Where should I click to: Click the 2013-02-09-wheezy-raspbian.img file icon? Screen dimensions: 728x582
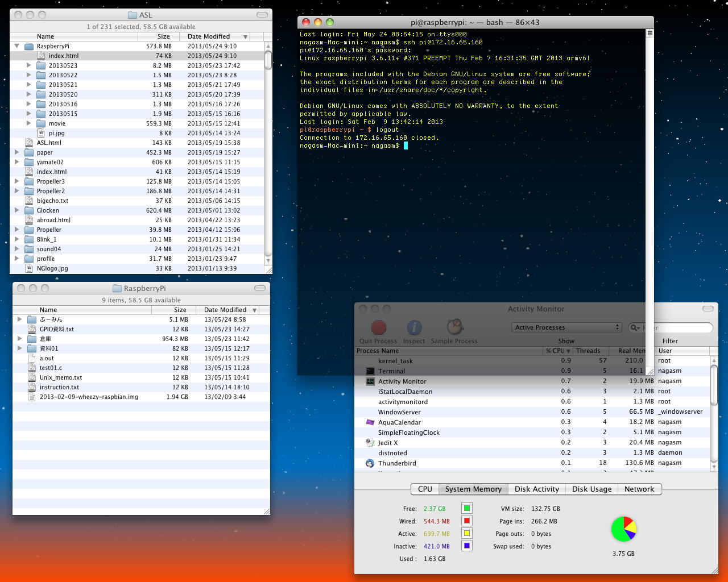[x=32, y=397]
